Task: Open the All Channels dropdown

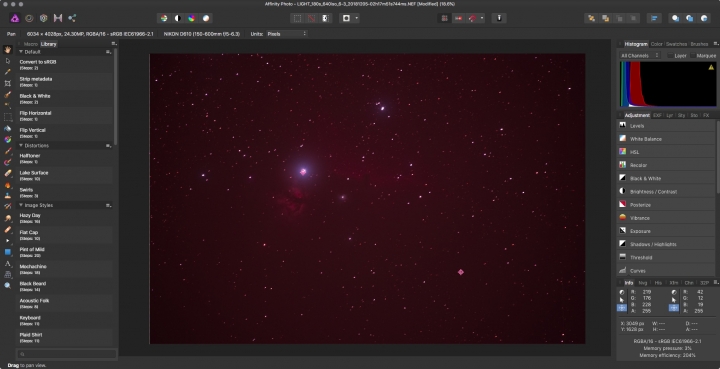Action: coord(639,56)
